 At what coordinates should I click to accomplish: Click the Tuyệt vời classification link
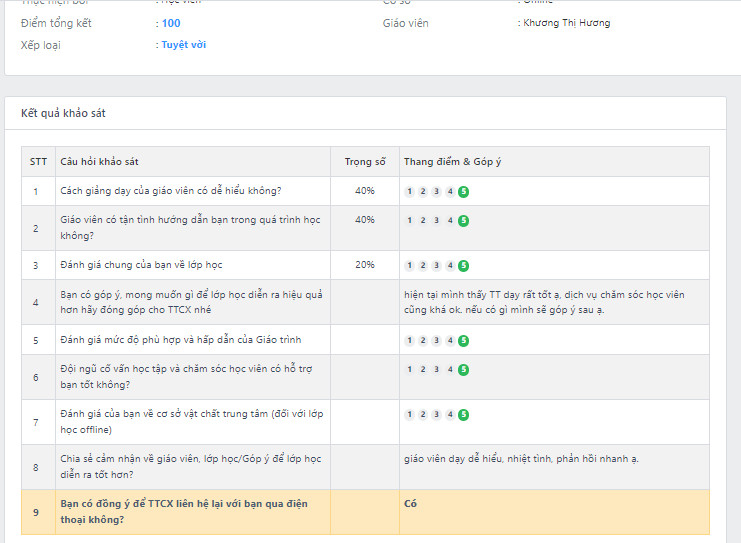pyautogui.click(x=184, y=45)
